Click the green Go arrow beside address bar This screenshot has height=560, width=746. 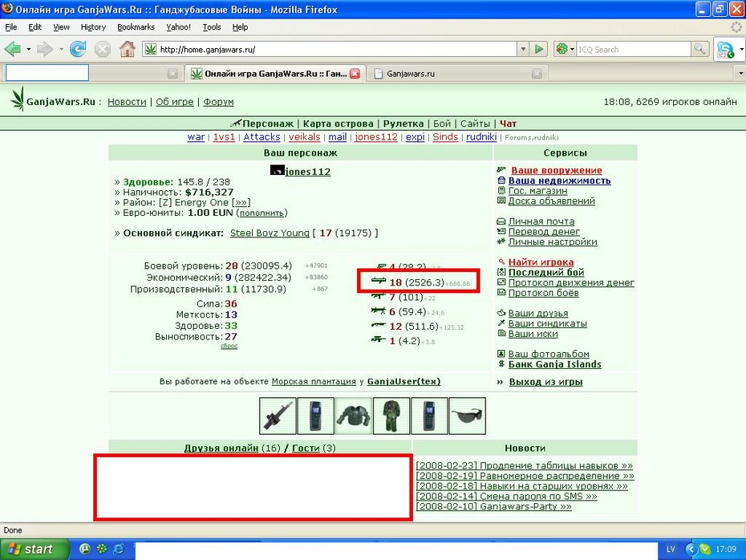click(539, 49)
